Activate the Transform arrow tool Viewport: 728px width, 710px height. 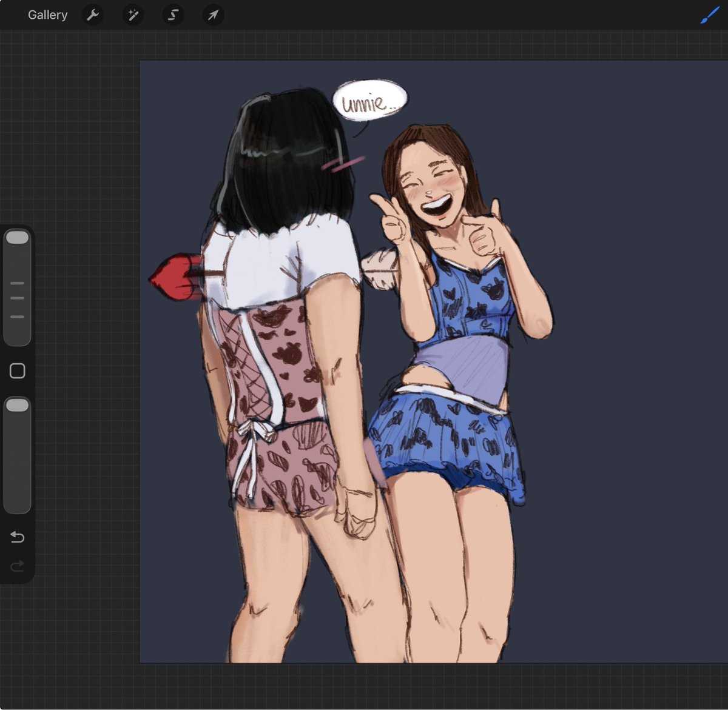(x=213, y=15)
